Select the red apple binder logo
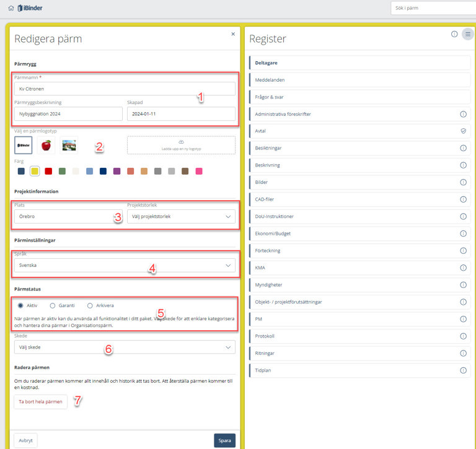The width and height of the screenshot is (476, 449). pyautogui.click(x=46, y=146)
